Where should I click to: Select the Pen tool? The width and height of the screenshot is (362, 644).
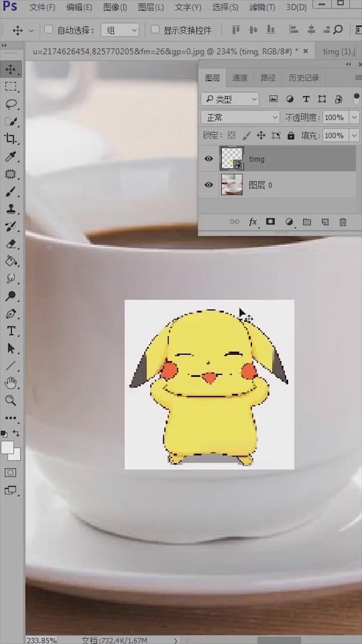[x=11, y=314]
